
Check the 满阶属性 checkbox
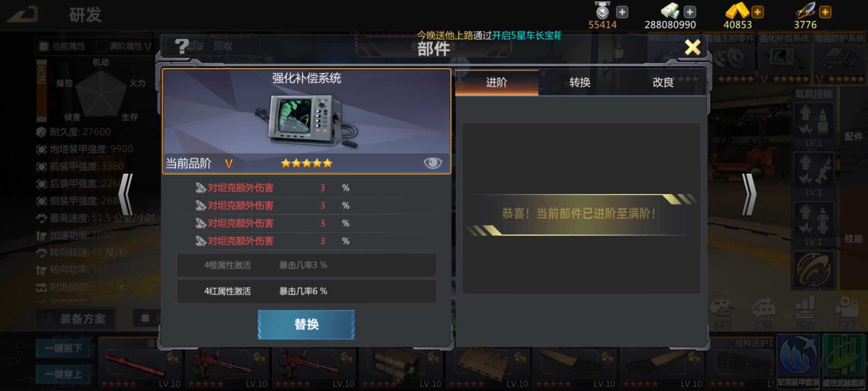pos(101,46)
